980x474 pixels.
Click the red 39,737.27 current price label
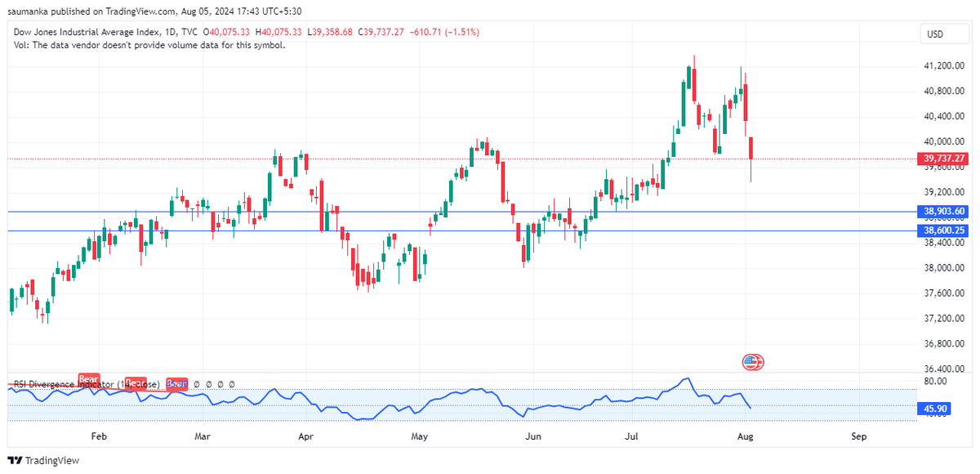944,159
